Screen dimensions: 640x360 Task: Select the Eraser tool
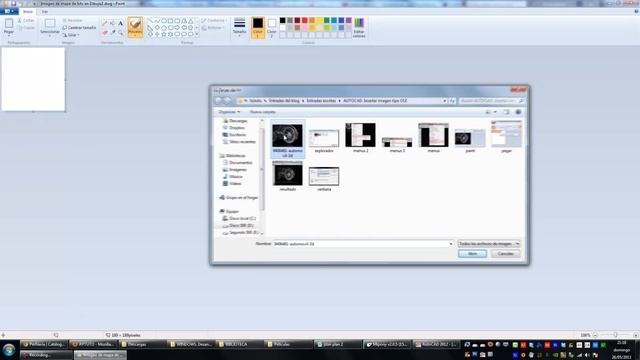[105, 32]
